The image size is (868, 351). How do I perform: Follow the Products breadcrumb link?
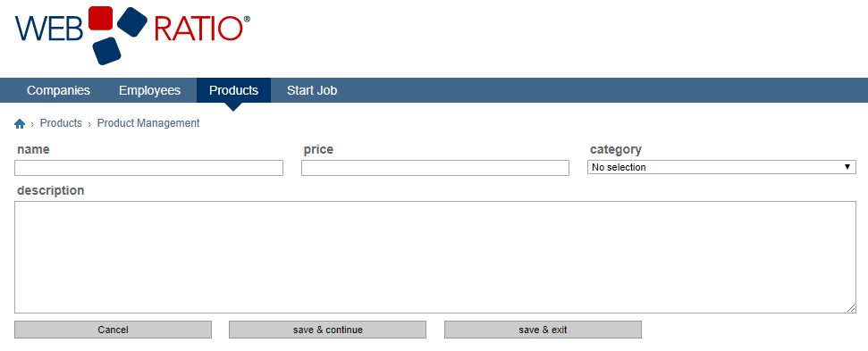click(61, 123)
